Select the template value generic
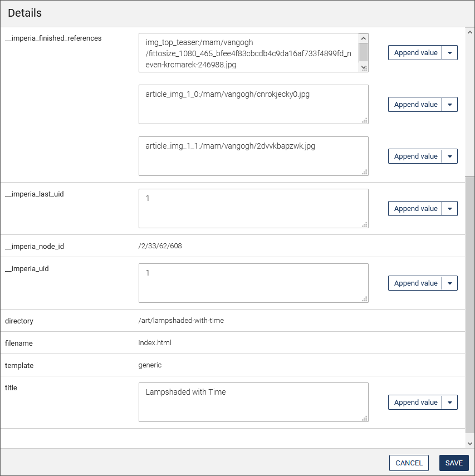The image size is (475, 476). click(x=150, y=365)
